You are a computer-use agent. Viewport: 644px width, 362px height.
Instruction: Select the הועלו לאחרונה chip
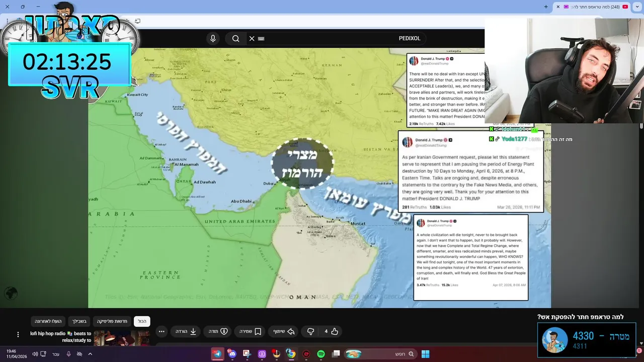click(x=48, y=321)
